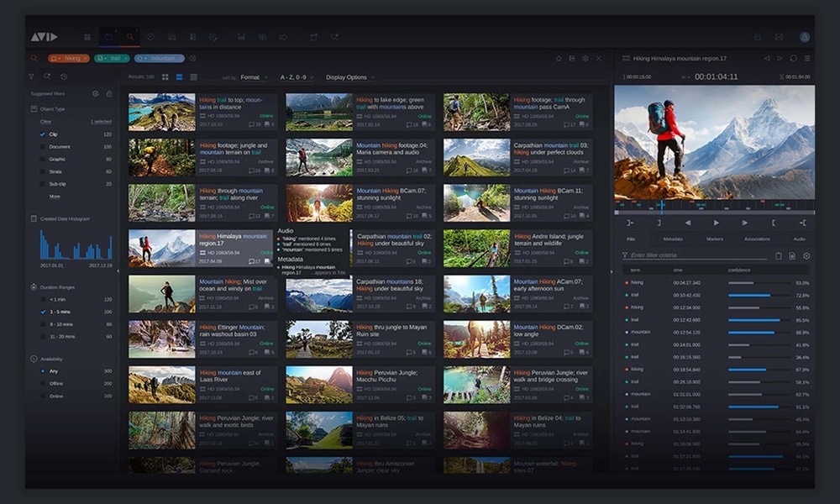Load next asset with right triangle icon
Image resolution: width=840 pixels, height=504 pixels.
click(x=780, y=58)
